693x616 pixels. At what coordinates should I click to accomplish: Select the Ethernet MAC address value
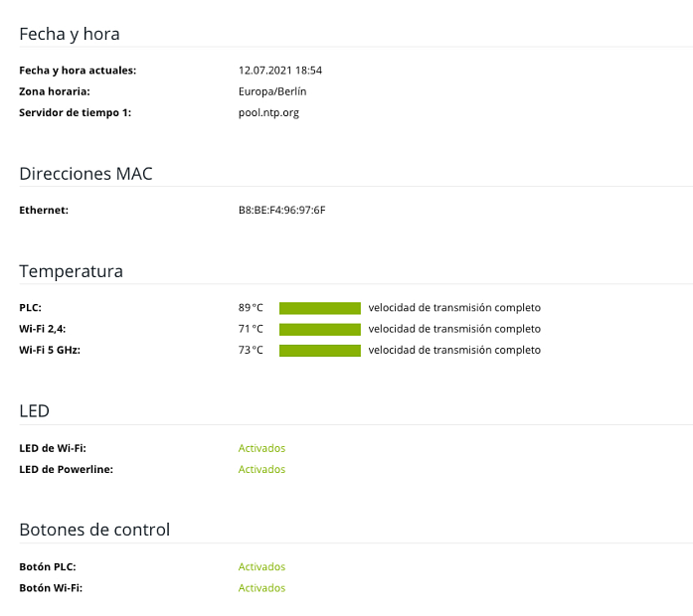282,211
